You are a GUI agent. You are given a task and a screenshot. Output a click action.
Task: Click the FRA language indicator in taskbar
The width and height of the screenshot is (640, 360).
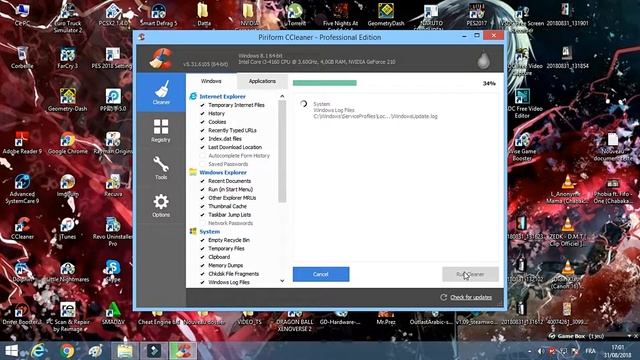591,351
